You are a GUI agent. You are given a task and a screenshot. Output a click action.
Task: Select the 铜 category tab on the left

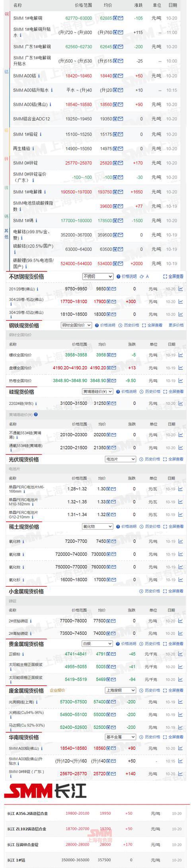[6, 14]
